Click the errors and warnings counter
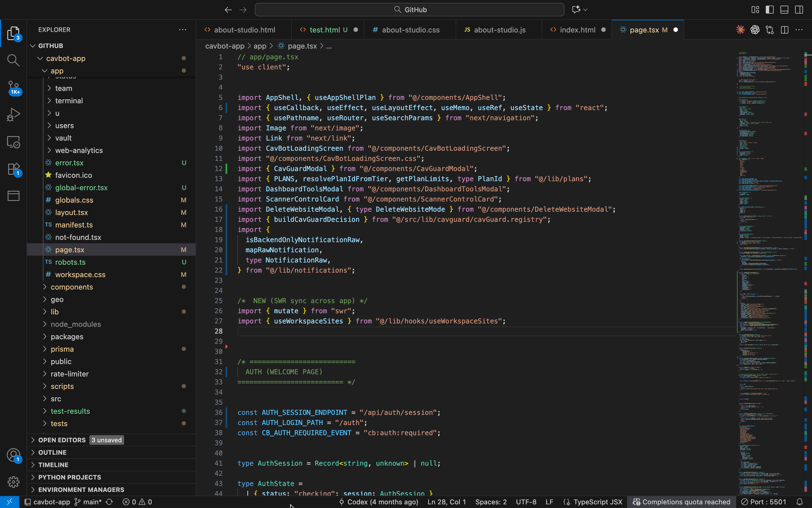 (137, 502)
